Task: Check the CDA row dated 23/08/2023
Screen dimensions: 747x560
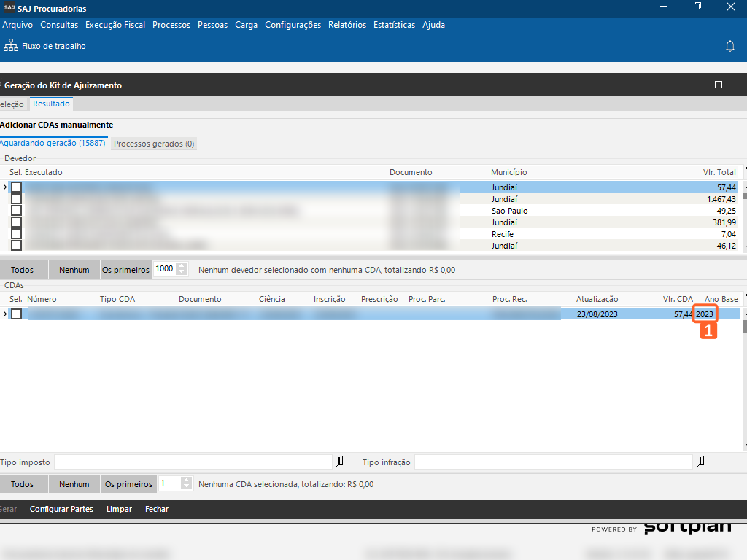Action: pyautogui.click(x=16, y=314)
